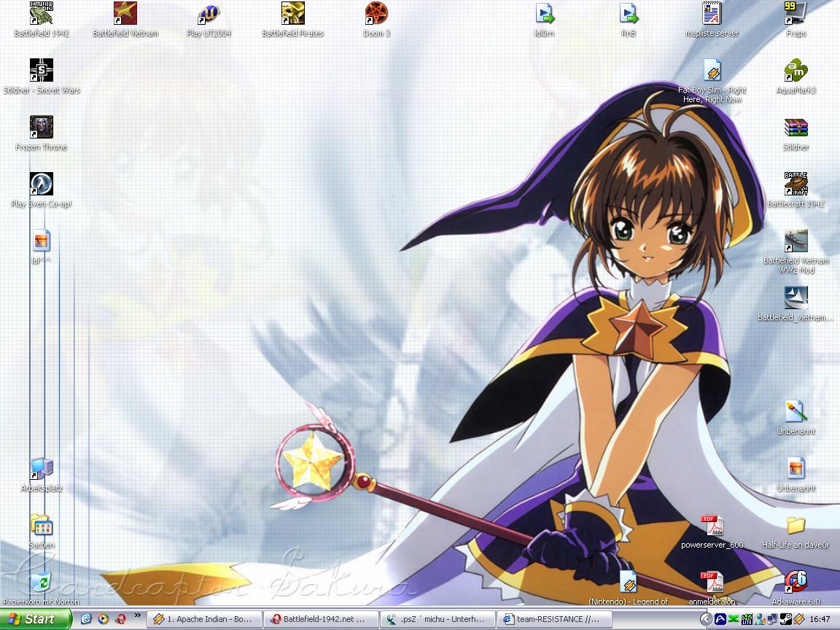Click the taskbar clock showing 16:47
The width and height of the screenshot is (840, 630).
(821, 620)
